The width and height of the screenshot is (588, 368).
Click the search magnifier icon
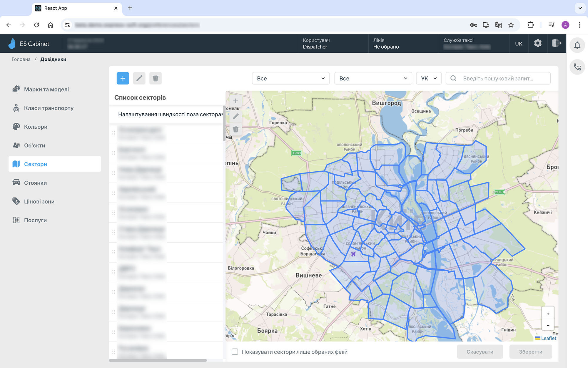[x=453, y=78]
